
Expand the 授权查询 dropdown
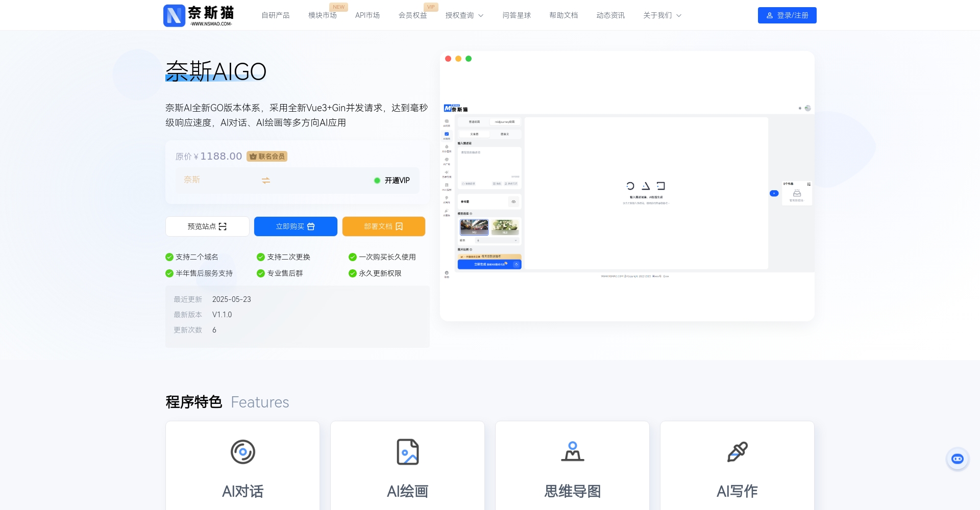(x=464, y=15)
